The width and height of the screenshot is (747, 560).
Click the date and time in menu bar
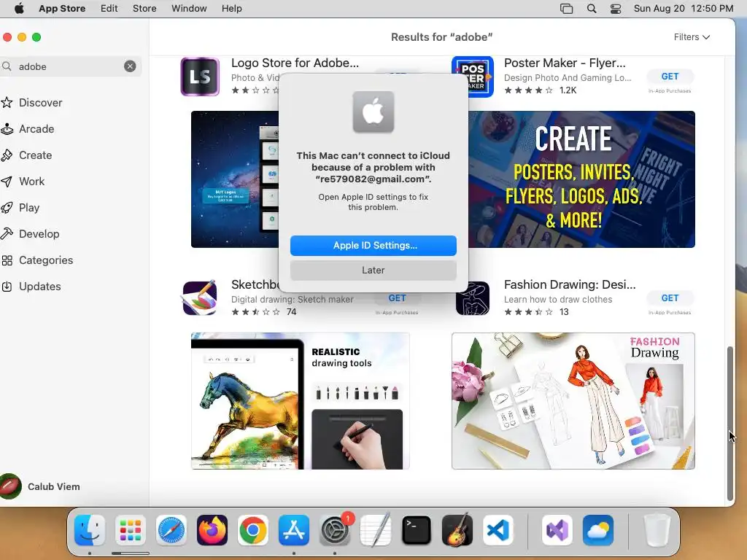tap(683, 9)
